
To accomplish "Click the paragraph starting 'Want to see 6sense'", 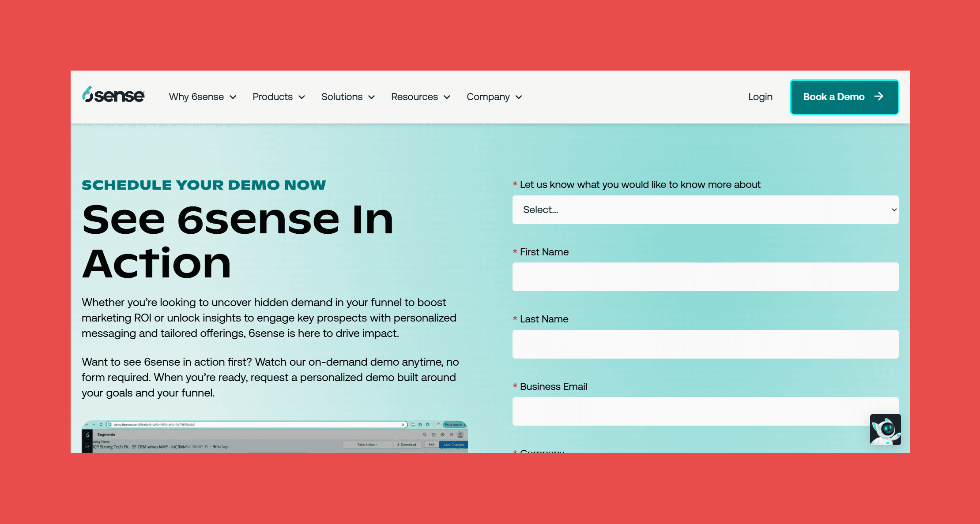I will (x=270, y=377).
